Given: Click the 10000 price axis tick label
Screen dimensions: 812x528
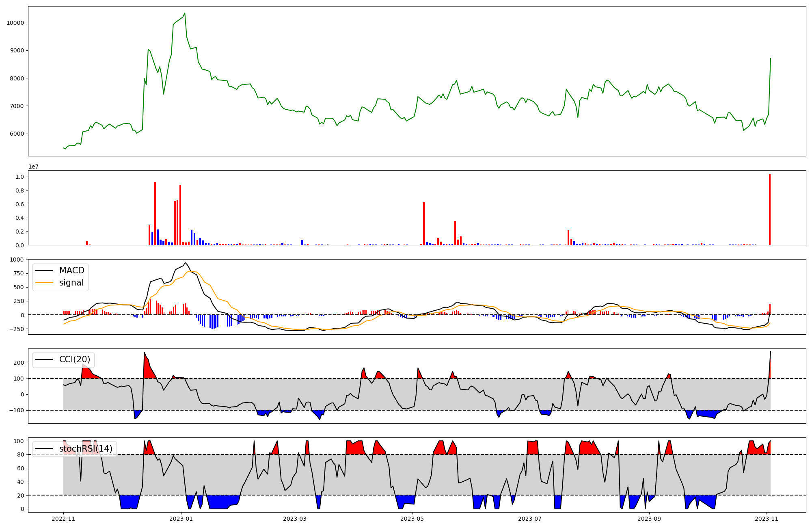Looking at the screenshot, I should click(x=15, y=23).
